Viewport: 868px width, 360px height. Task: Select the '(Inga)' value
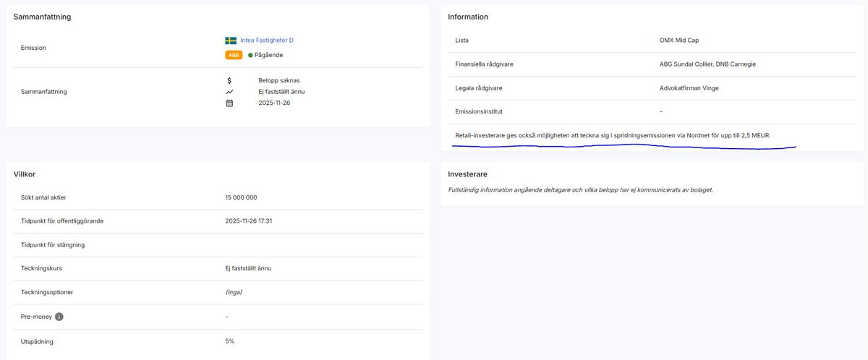click(234, 293)
